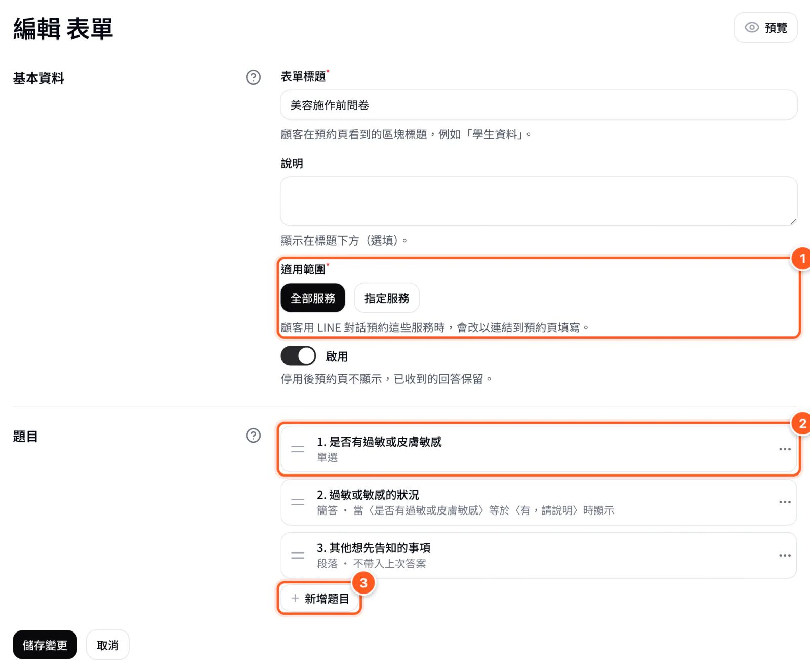Click the 預覽 label text
The height and width of the screenshot is (672, 810).
coord(776,28)
